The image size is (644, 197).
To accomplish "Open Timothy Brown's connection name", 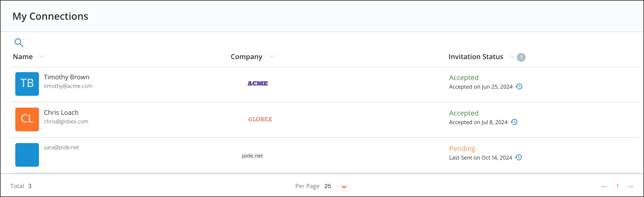I will (x=67, y=77).
